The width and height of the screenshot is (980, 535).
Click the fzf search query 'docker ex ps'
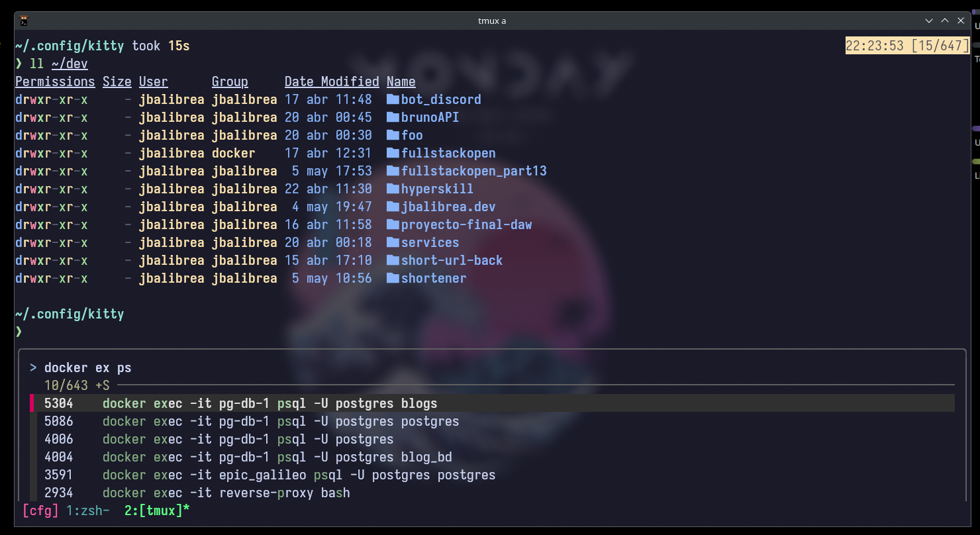pyautogui.click(x=88, y=367)
